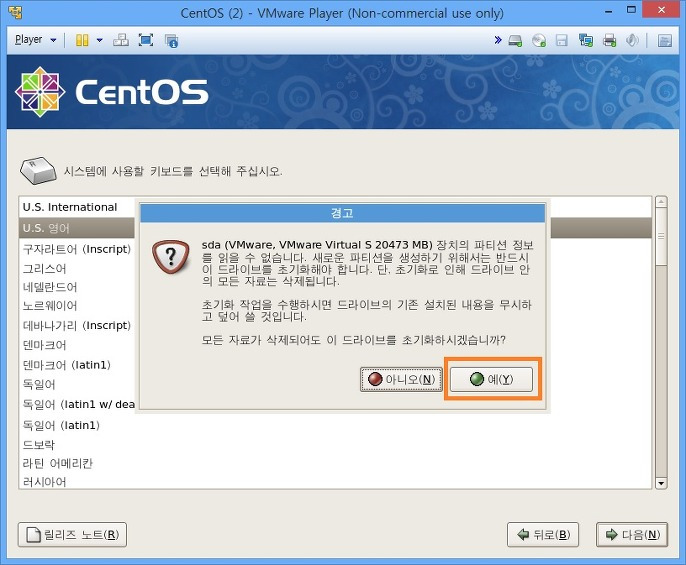Screen dimensions: 686x565
Task: Pause the virtual machine with pause icon
Action: [x=82, y=40]
